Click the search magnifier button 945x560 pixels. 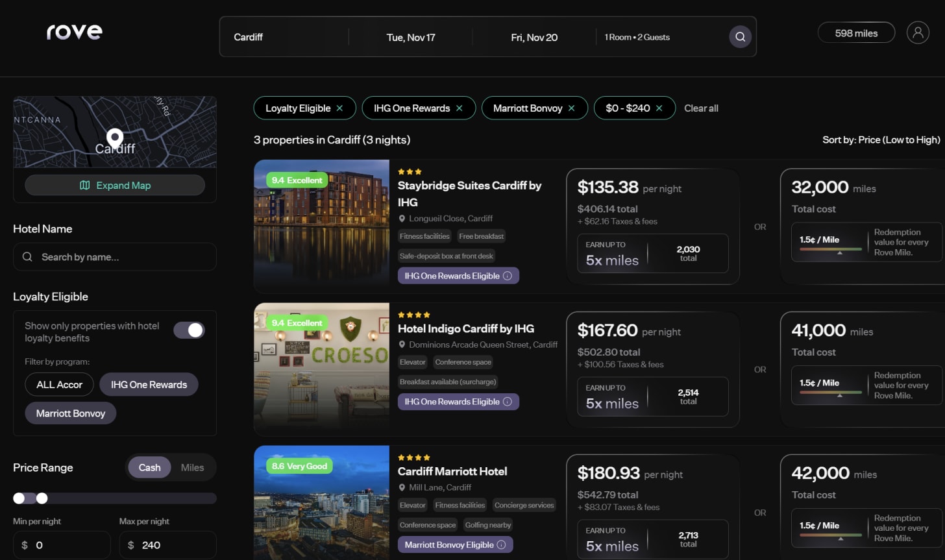coord(740,37)
